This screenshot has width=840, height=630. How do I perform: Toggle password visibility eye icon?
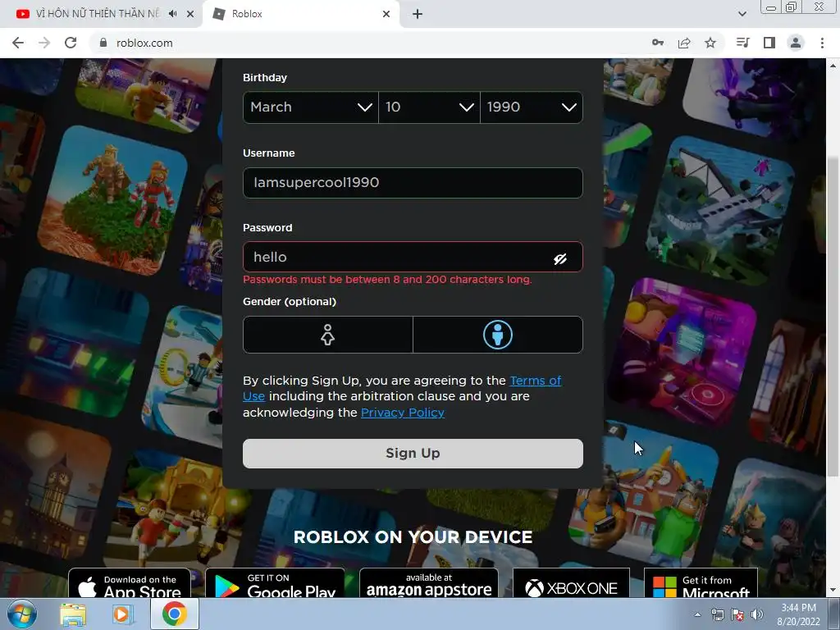point(559,259)
